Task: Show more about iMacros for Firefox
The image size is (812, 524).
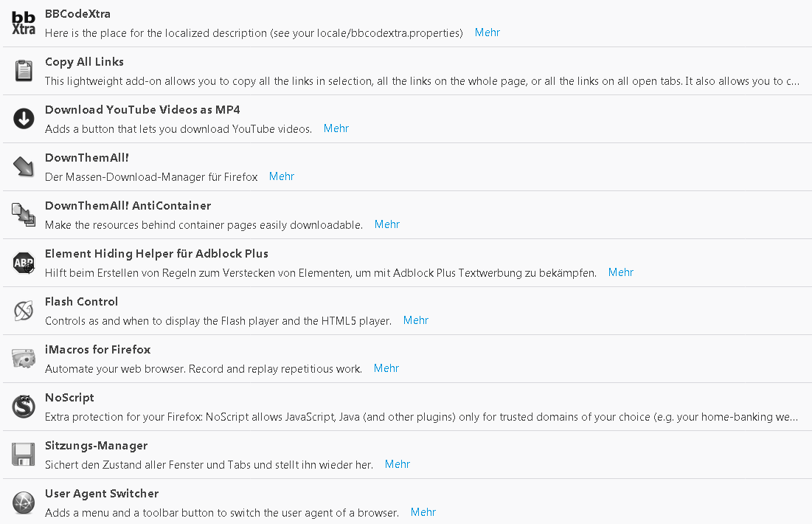Action: click(386, 368)
